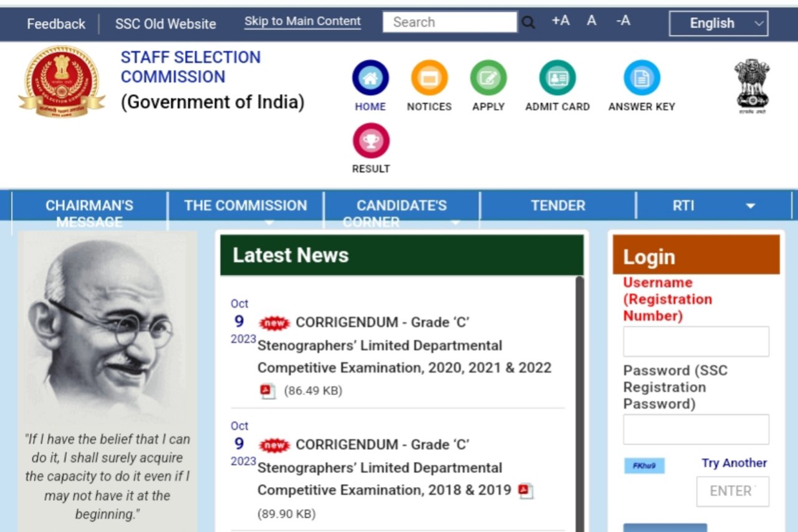Reset font size with plain A
Screen dimensions: 798x532
(592, 21)
